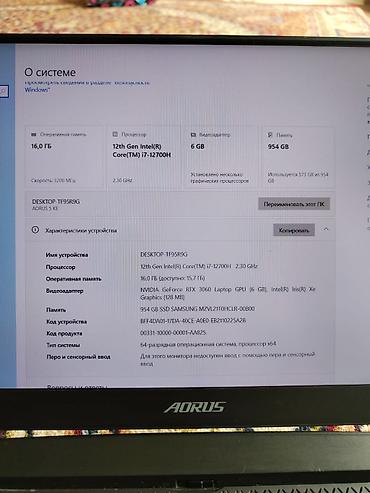Click the storage icon in Память card
Image resolution: width=370 pixels, height=493 pixels.
click(270, 135)
